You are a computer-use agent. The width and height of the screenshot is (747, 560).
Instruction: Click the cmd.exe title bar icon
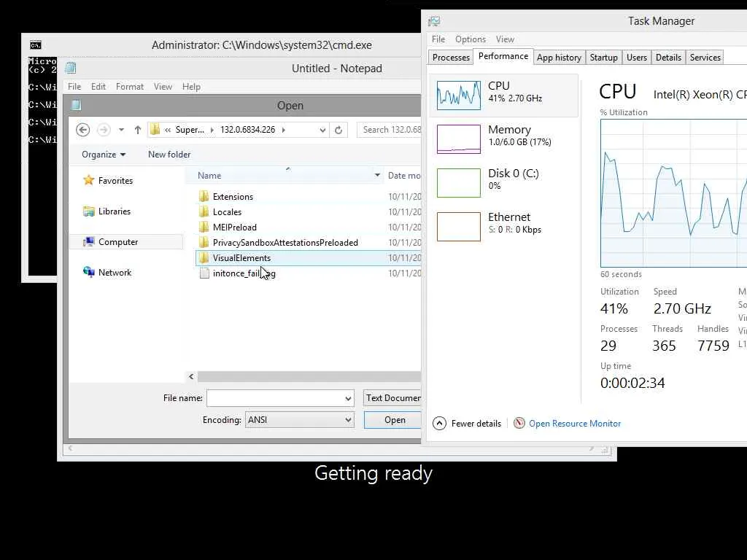pyautogui.click(x=36, y=44)
